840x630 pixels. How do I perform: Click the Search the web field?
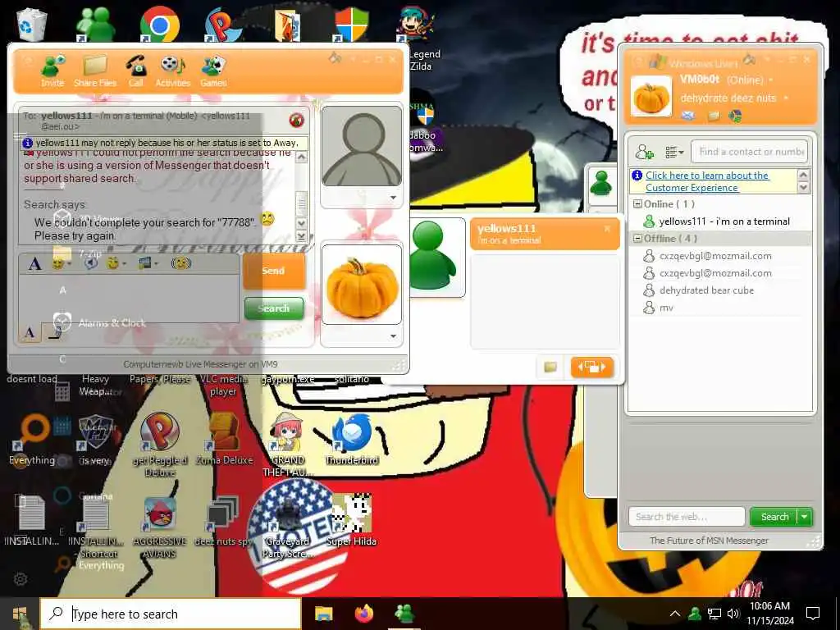687,517
